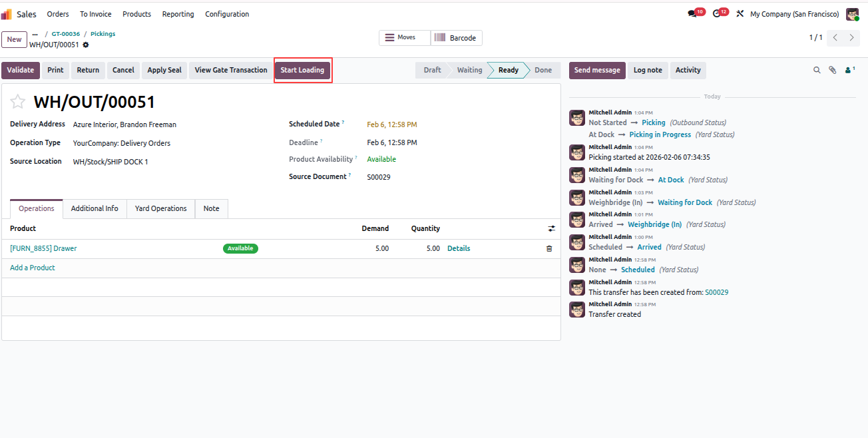Switch to the Yard Operations tab
868x438 pixels.
(160, 208)
